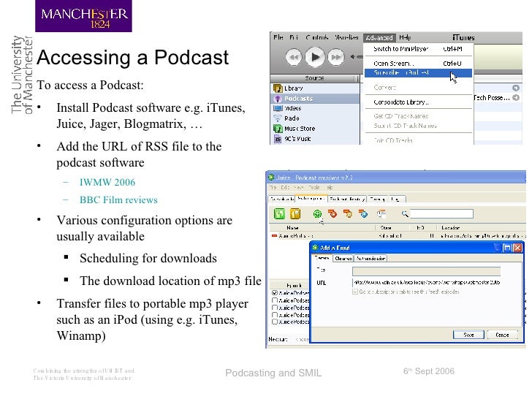This screenshot has height=399, width=532.
Task: Open the iTunes Help menu
Action: (x=405, y=37)
